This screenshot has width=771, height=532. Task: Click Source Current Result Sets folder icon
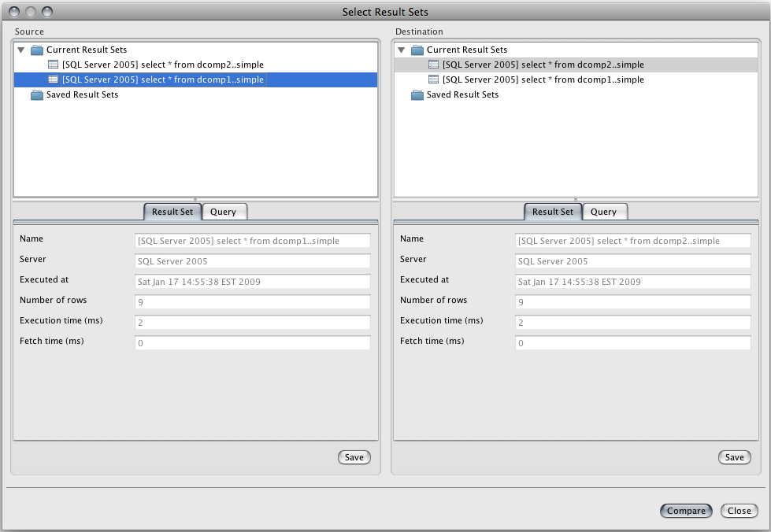point(37,50)
